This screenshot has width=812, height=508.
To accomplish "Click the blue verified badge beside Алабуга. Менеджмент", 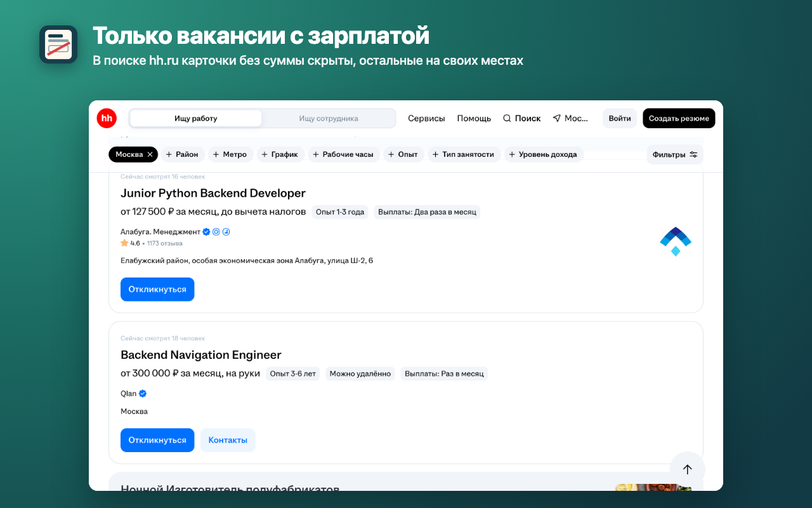I will click(x=206, y=232).
